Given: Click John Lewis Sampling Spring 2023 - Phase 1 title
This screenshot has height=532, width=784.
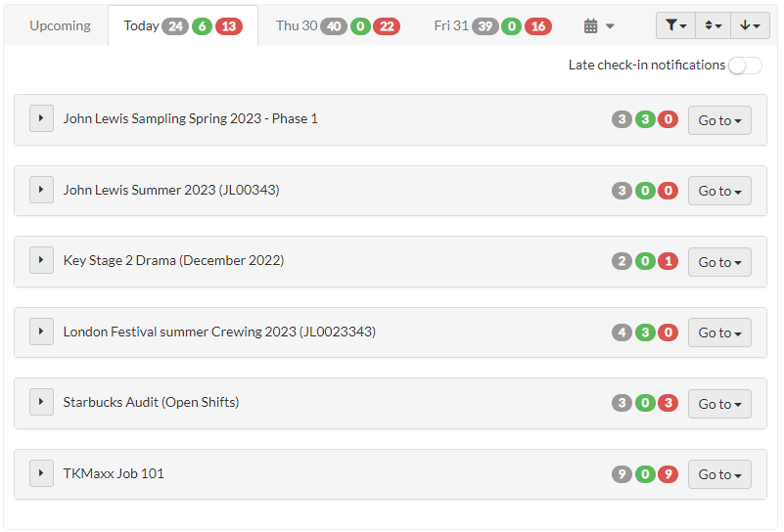Looking at the screenshot, I should tap(191, 119).
